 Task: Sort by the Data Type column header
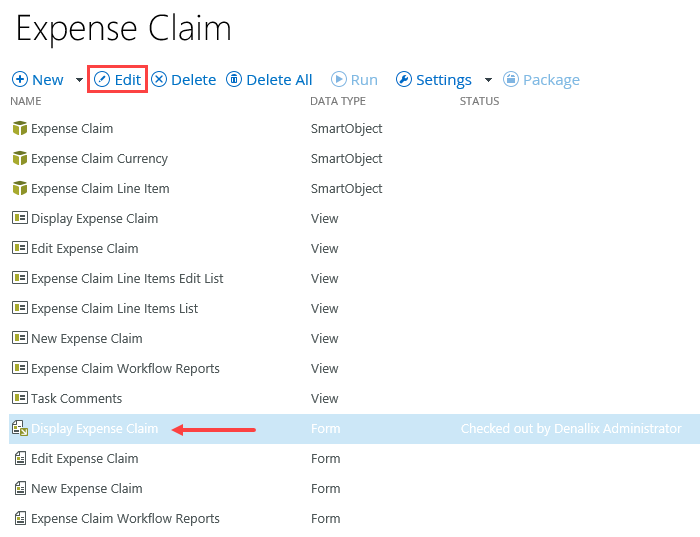coord(338,101)
